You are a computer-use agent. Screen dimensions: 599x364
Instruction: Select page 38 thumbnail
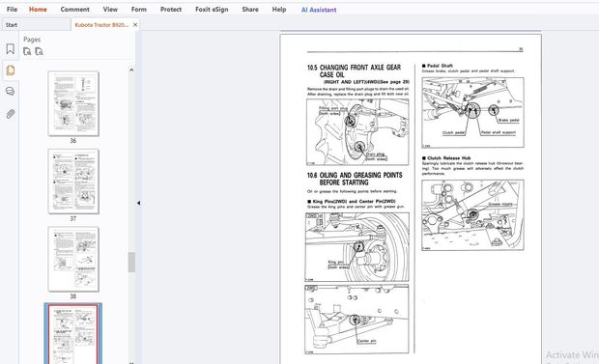[73, 259]
